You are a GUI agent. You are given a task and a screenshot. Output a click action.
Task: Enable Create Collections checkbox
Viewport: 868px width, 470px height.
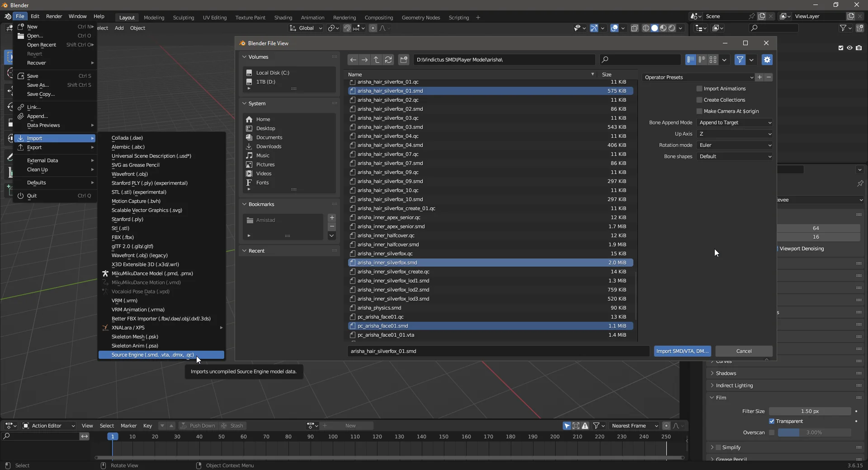coord(699,100)
